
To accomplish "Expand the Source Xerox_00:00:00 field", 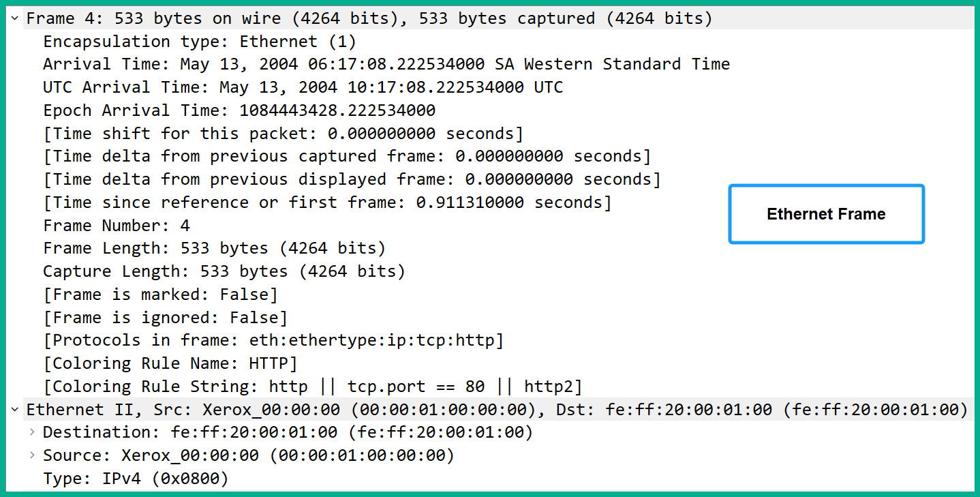I will (x=31, y=455).
